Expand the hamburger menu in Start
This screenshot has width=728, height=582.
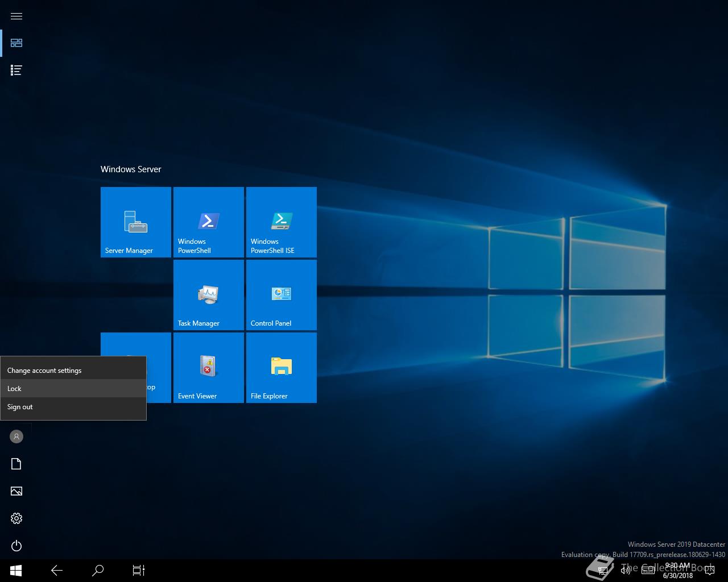(16, 16)
